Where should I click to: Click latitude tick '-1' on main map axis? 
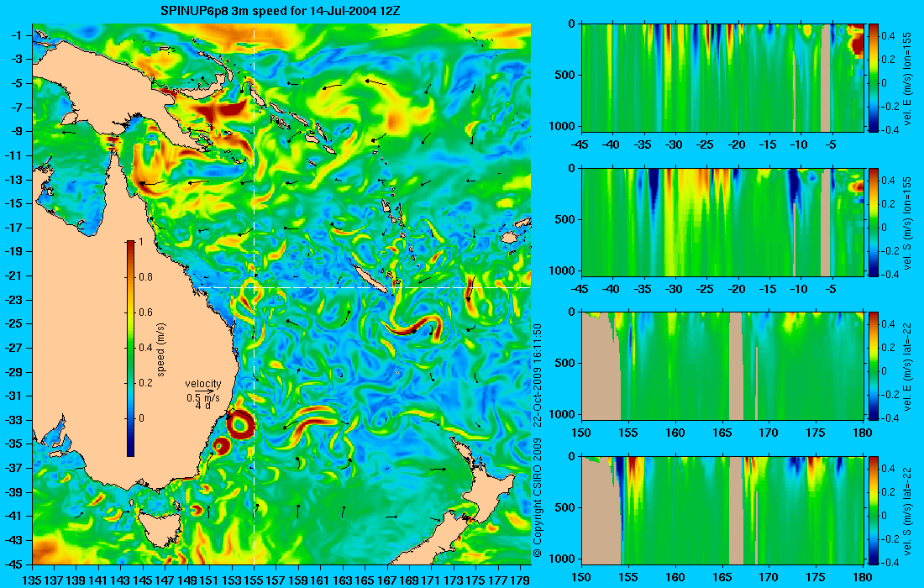point(17,35)
